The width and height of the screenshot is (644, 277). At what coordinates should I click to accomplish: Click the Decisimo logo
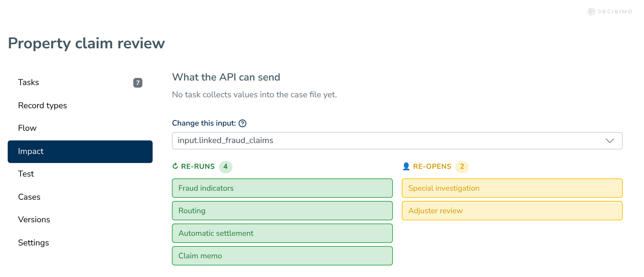(609, 12)
